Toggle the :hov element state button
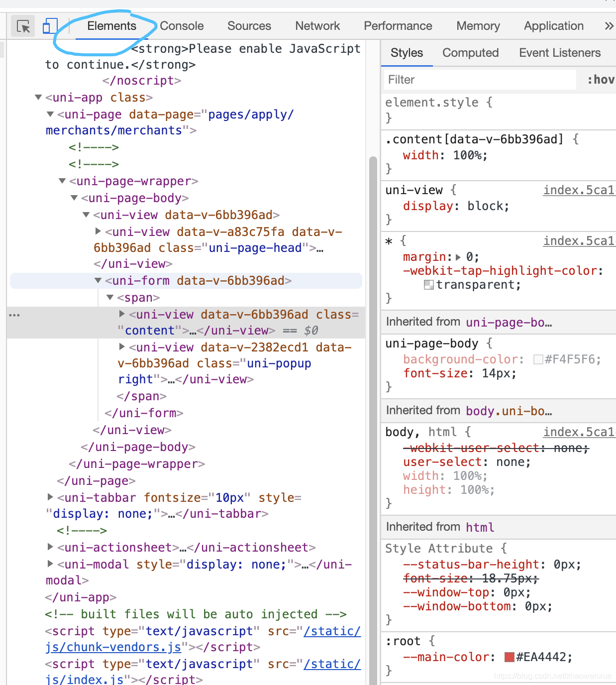This screenshot has width=616, height=685. click(601, 80)
